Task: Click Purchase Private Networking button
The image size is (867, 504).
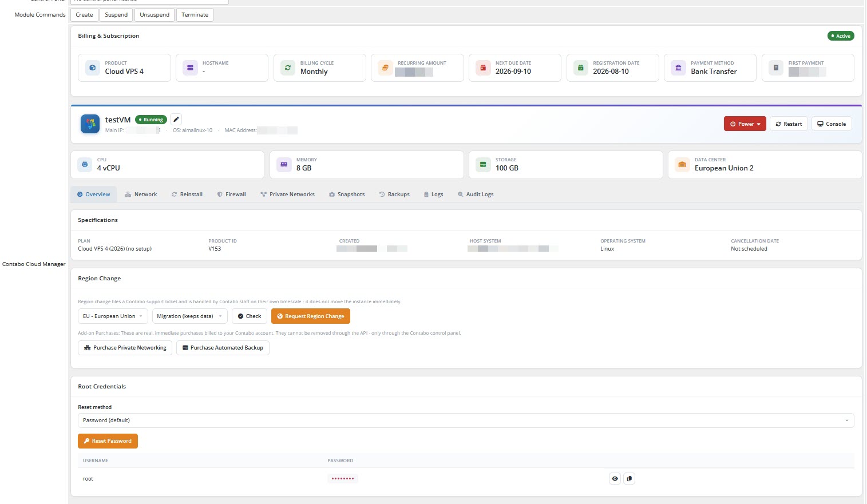Action: coord(125,348)
